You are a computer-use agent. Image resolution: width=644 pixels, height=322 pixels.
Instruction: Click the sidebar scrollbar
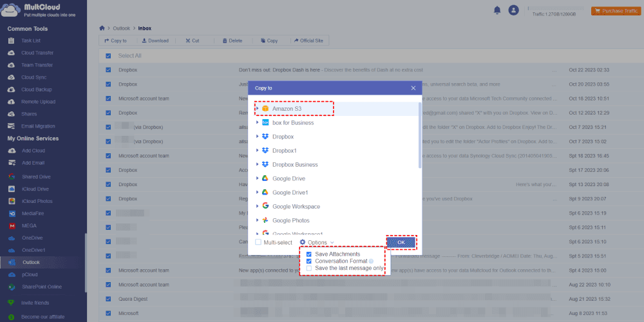click(86, 263)
